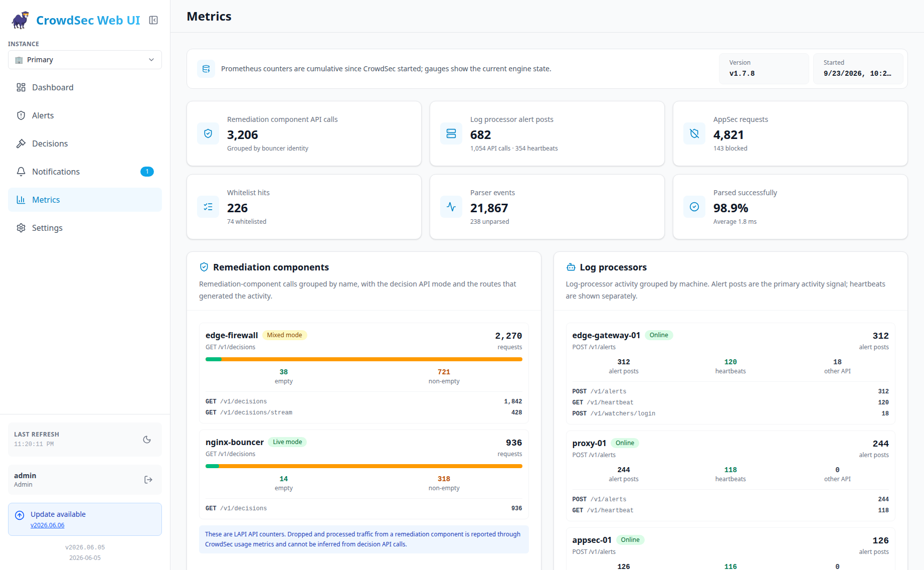Viewport: 924px width, 570px height.
Task: Click the 4,821 AppSec requests value
Action: coord(728,135)
